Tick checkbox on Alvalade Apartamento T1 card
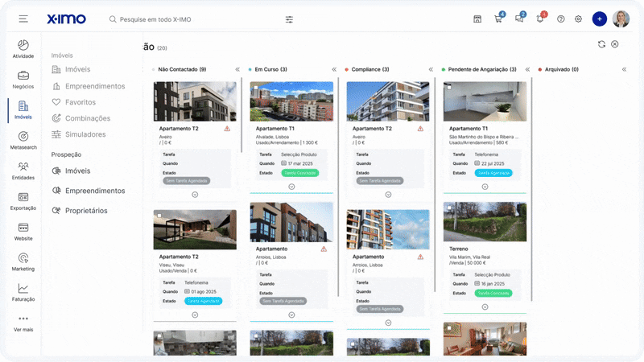644x362 pixels. click(x=256, y=87)
